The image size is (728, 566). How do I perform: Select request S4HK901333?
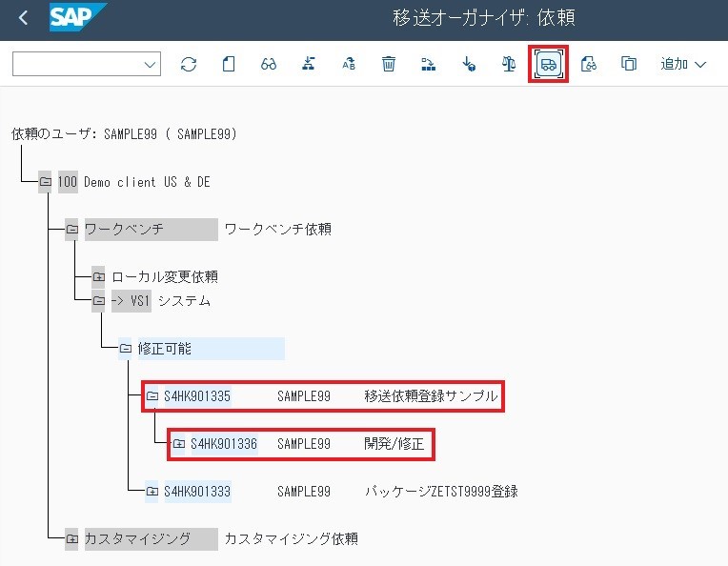(197, 492)
